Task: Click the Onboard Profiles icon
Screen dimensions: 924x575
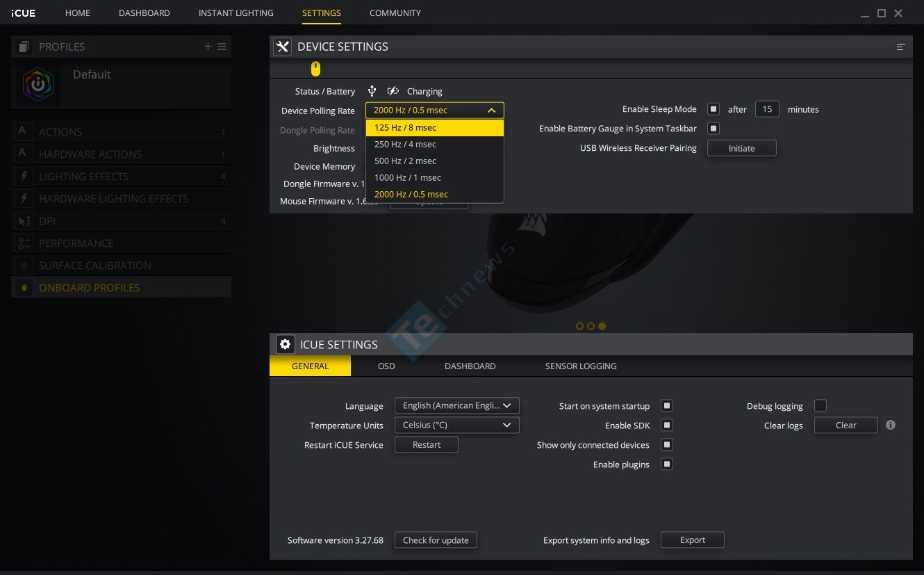Action: (x=24, y=288)
